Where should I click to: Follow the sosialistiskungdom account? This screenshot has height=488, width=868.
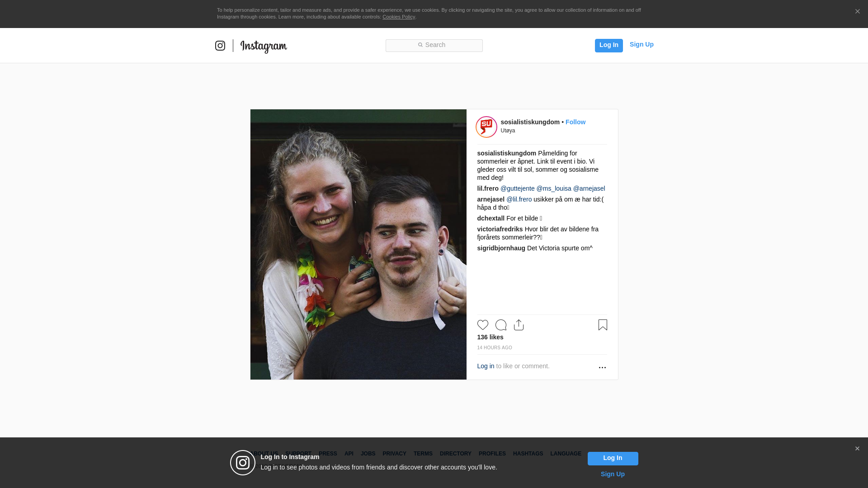click(x=576, y=122)
